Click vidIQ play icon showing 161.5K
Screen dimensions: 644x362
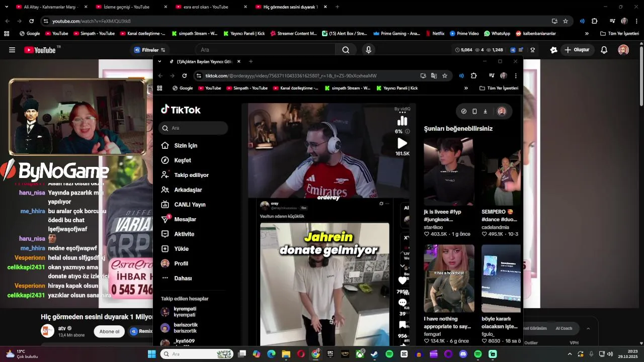(x=403, y=144)
